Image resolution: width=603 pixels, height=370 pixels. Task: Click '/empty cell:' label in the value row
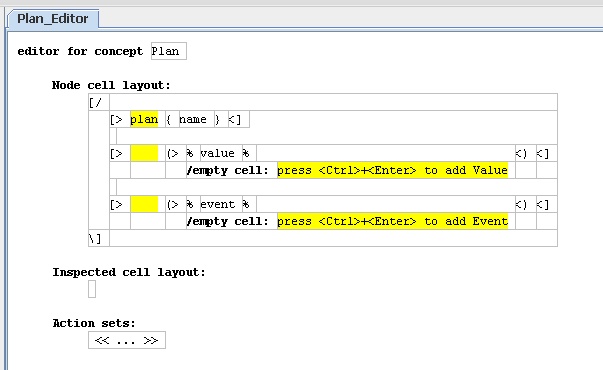(227, 170)
